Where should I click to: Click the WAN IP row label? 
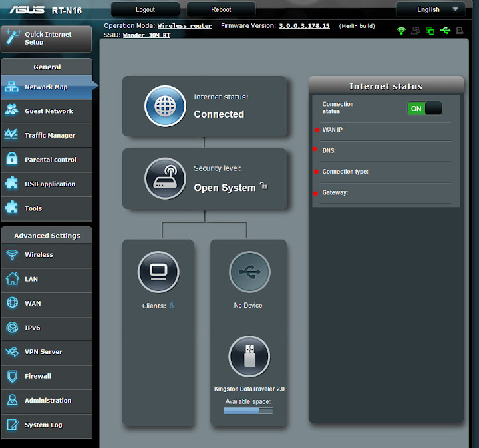tap(333, 130)
